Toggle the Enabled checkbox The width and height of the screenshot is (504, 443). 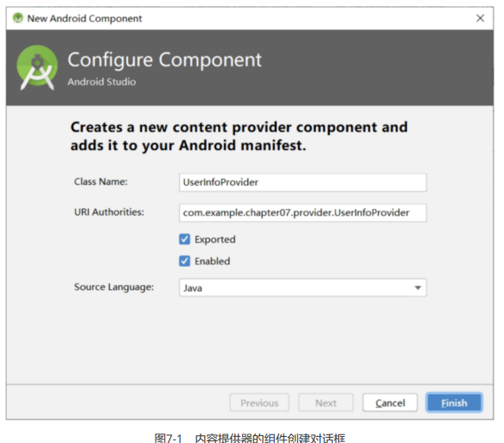click(184, 261)
